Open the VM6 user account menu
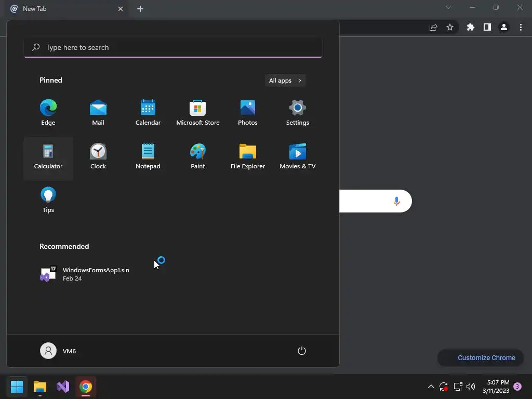 pyautogui.click(x=58, y=351)
